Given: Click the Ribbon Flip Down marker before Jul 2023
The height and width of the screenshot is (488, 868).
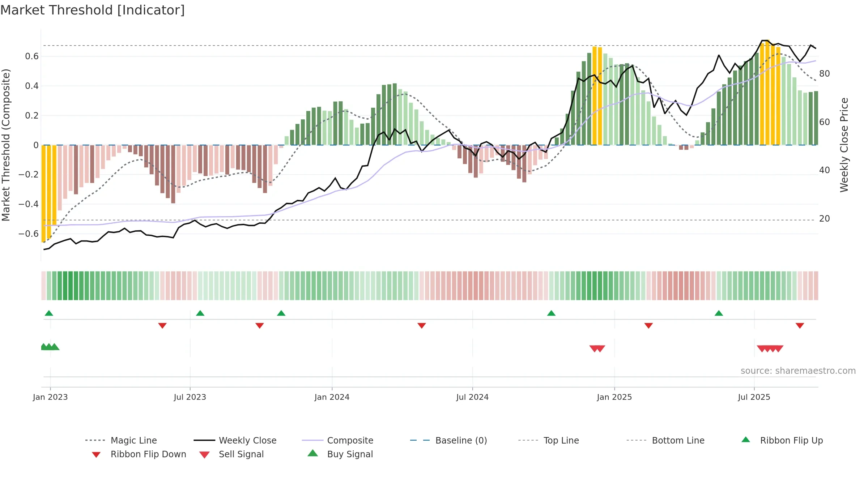Looking at the screenshot, I should (162, 326).
